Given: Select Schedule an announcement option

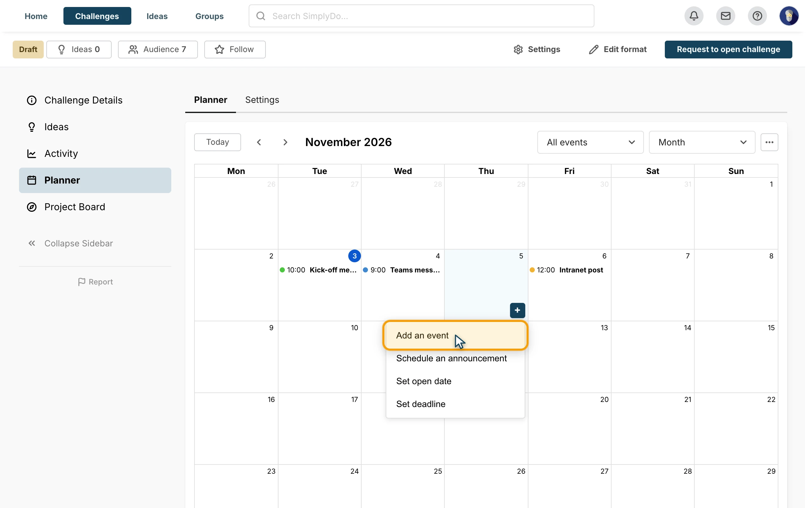Looking at the screenshot, I should (455, 358).
